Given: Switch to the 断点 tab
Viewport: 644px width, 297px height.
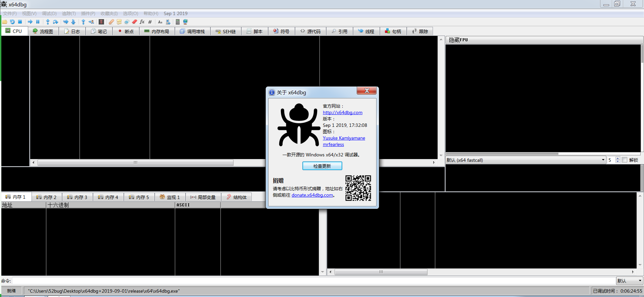Looking at the screenshot, I should [126, 31].
